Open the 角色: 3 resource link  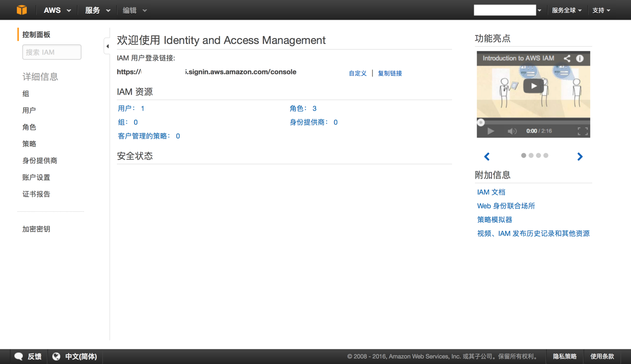(303, 108)
